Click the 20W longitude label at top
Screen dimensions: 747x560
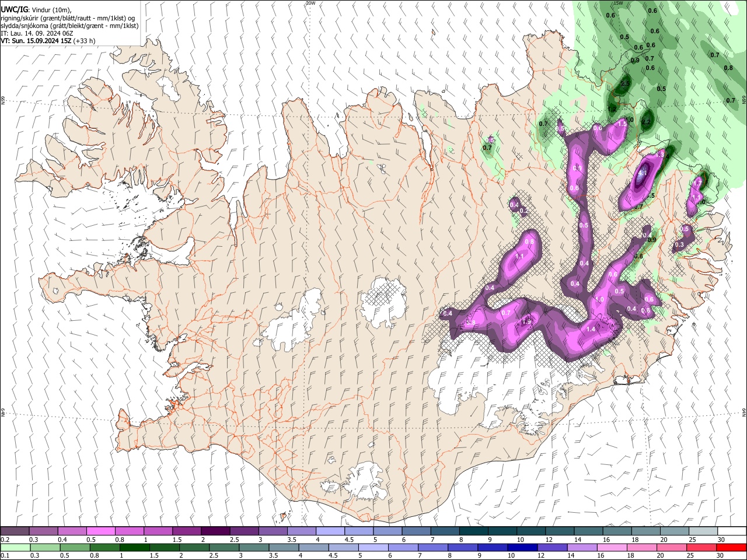[x=310, y=3]
